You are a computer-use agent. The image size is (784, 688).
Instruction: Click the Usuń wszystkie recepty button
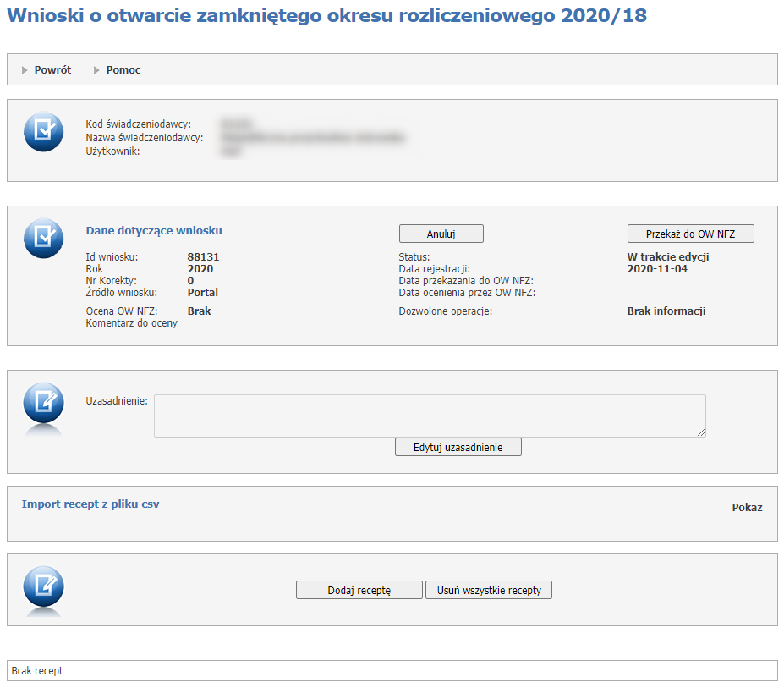(488, 590)
